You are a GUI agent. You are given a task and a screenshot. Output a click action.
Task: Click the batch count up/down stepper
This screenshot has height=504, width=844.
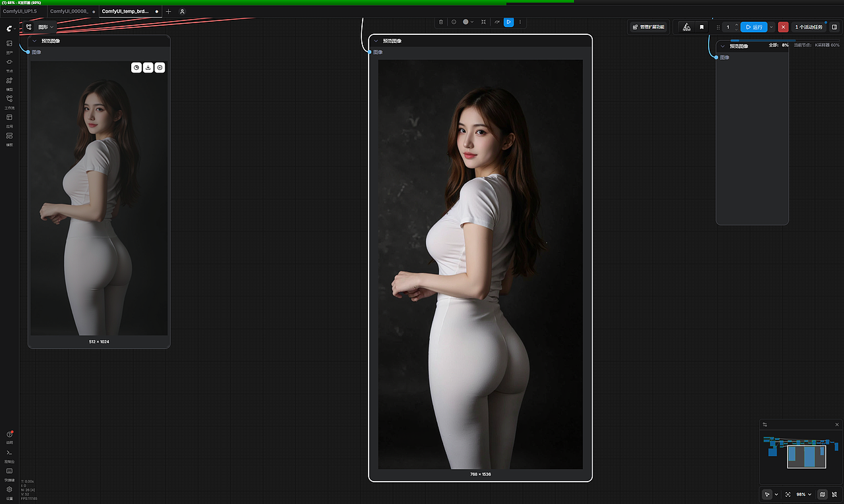tap(736, 27)
